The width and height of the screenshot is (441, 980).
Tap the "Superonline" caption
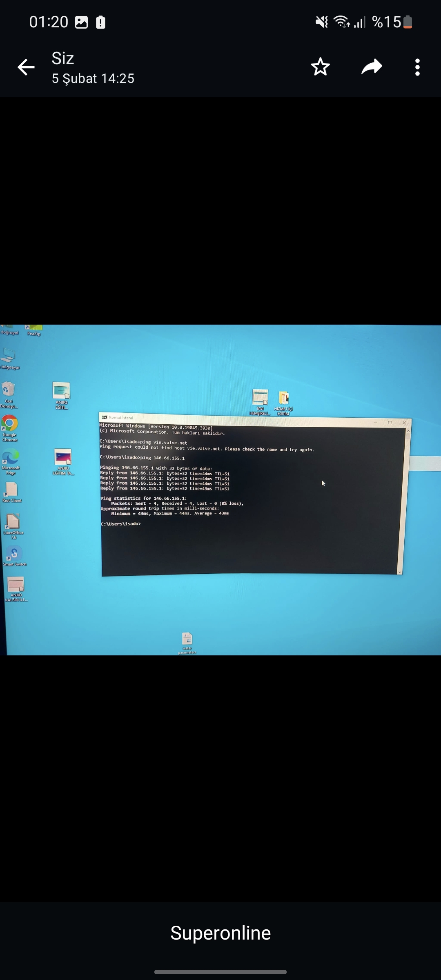tap(220, 933)
